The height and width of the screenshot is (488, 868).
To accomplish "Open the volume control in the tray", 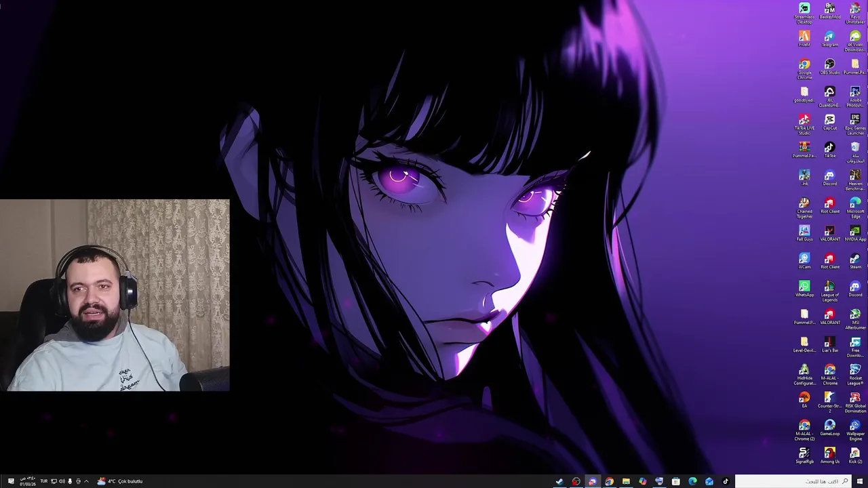I will click(62, 481).
